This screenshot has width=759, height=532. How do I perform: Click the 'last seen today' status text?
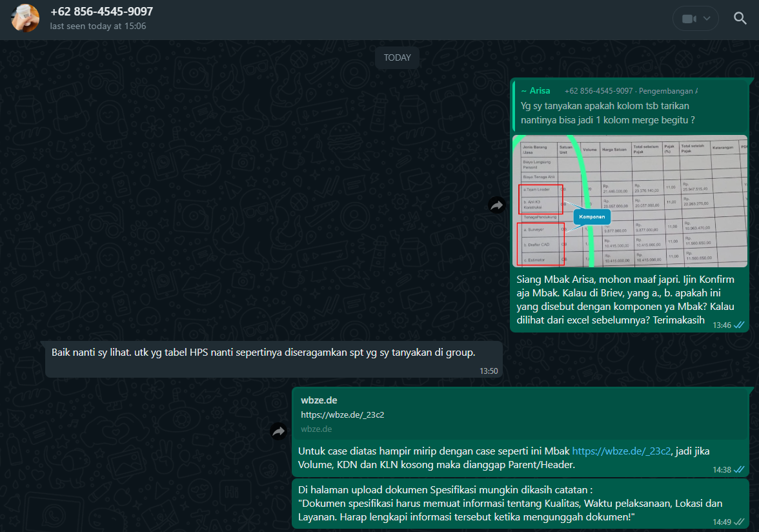coord(98,26)
